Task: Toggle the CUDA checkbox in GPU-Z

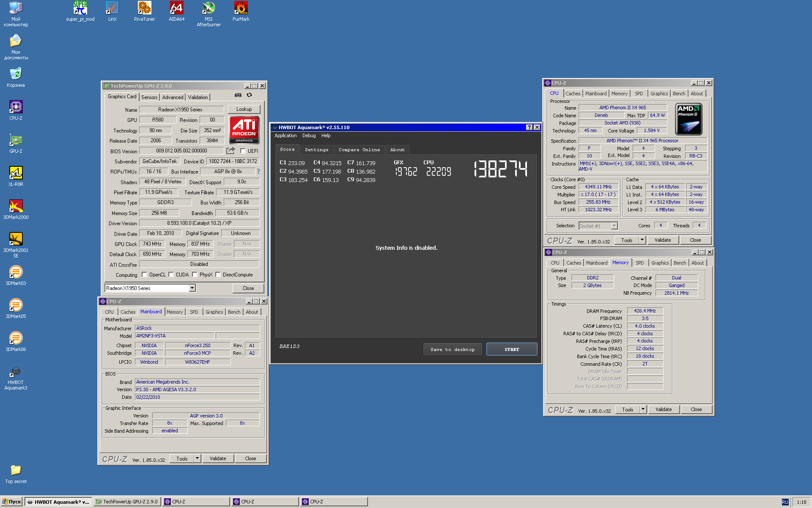Action: pos(171,274)
